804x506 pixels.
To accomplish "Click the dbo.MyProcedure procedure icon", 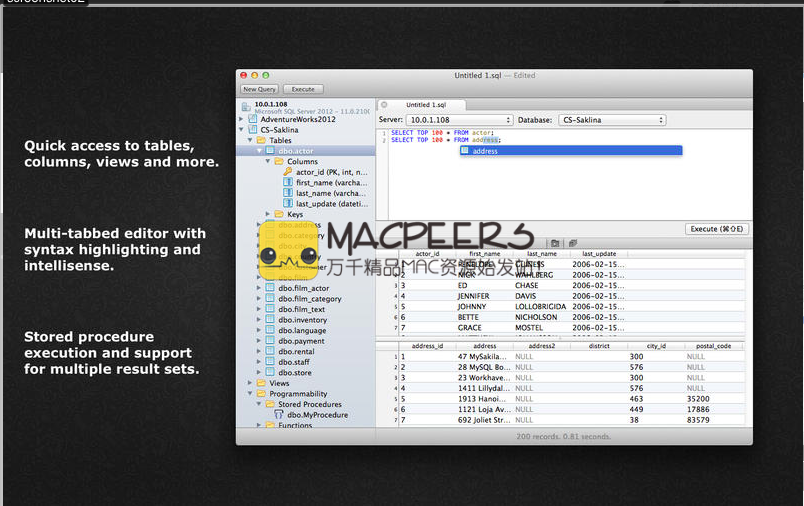I will pyautogui.click(x=279, y=415).
